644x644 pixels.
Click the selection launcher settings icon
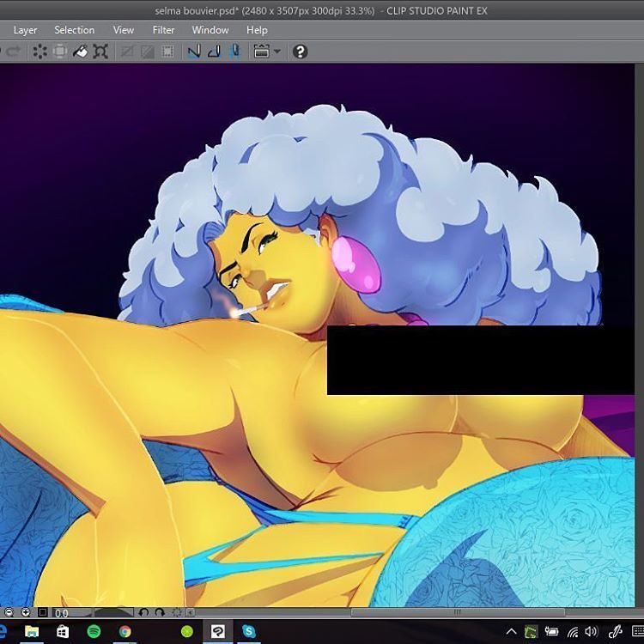click(261, 52)
